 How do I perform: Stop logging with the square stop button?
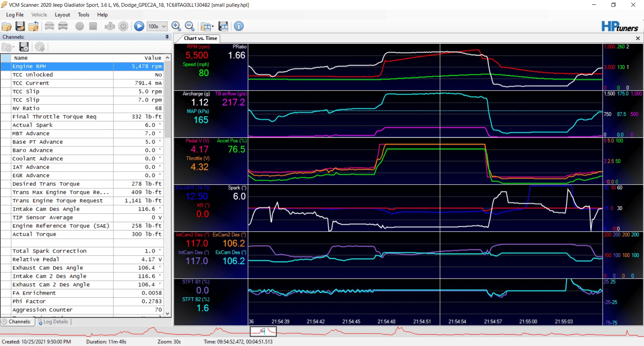click(x=93, y=26)
